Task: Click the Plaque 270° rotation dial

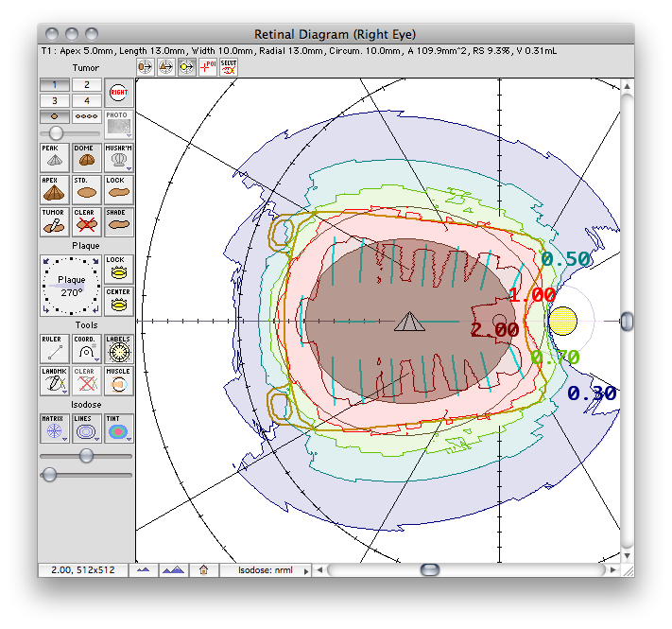Action: 71,286
